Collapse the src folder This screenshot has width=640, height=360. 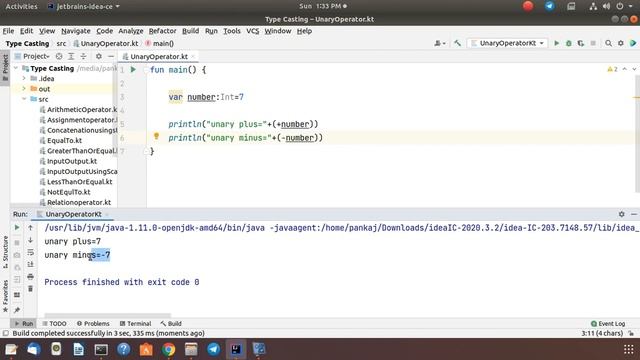[x=24, y=99]
